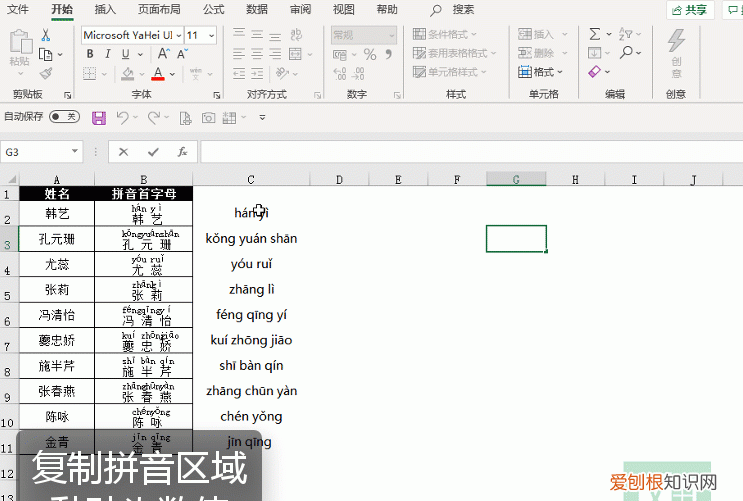The width and height of the screenshot is (743, 501).
Task: Open the Format cells dropdown 格式
Action: coord(540,72)
